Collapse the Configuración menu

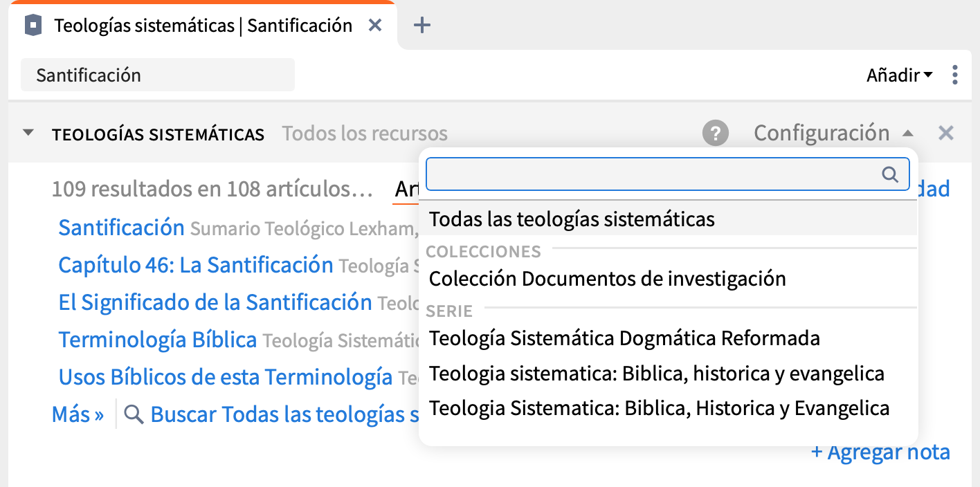834,133
